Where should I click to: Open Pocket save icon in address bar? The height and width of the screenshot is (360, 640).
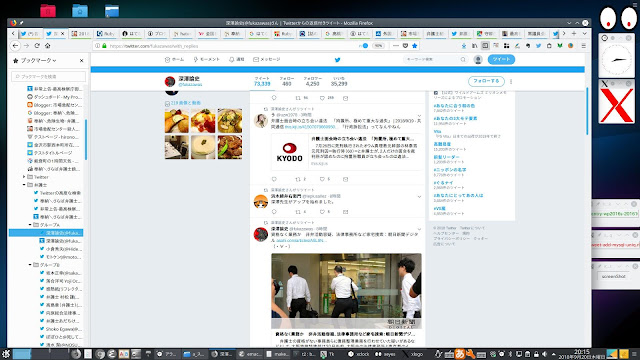405,46
